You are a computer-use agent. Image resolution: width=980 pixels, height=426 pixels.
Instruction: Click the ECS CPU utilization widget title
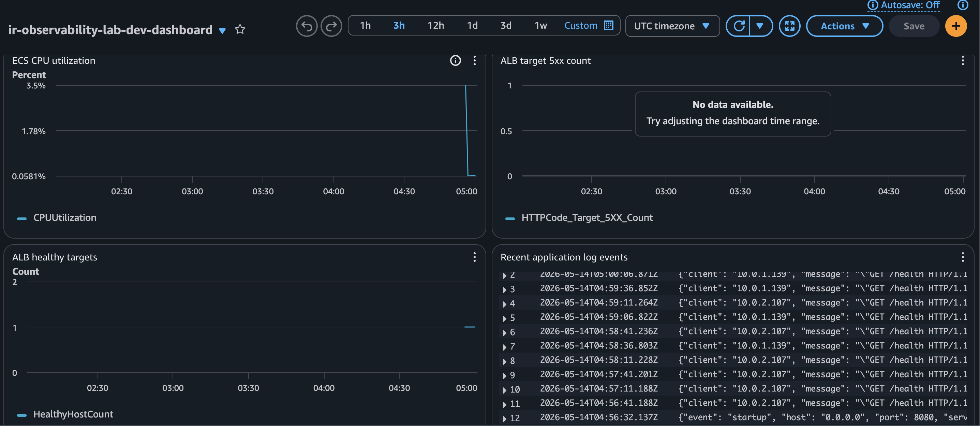54,60
